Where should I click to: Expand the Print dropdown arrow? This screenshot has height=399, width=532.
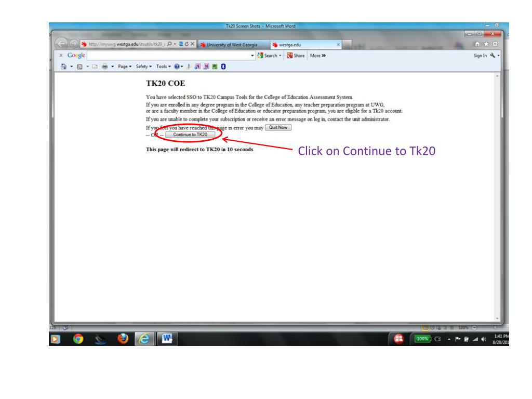[x=112, y=66]
